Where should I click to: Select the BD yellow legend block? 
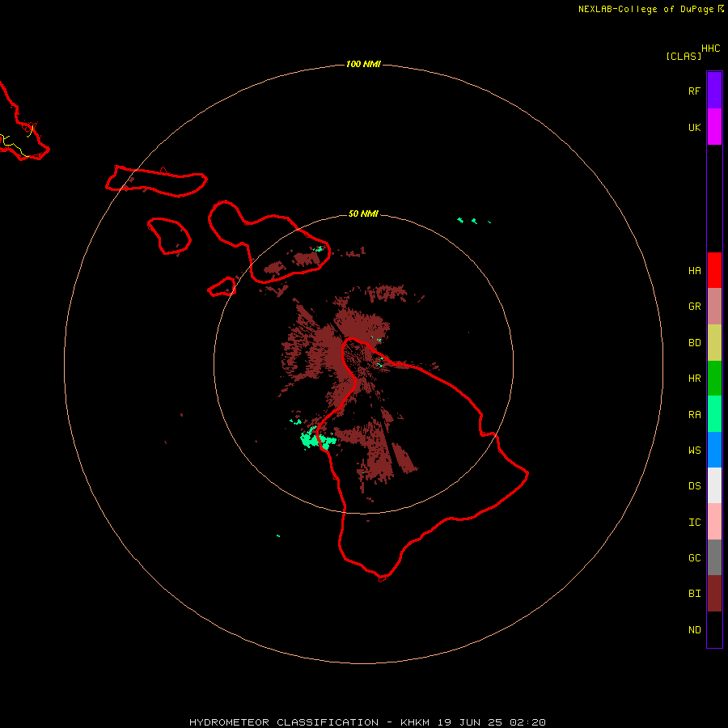tap(714, 343)
